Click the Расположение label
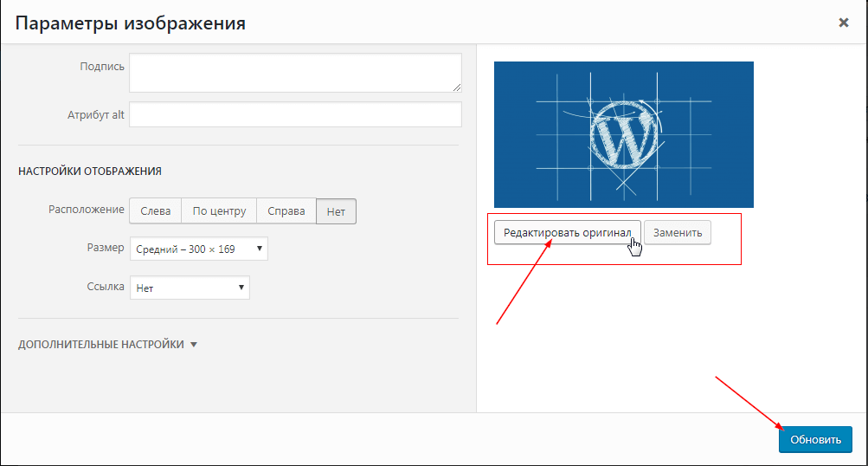The height and width of the screenshot is (466, 868). [87, 210]
